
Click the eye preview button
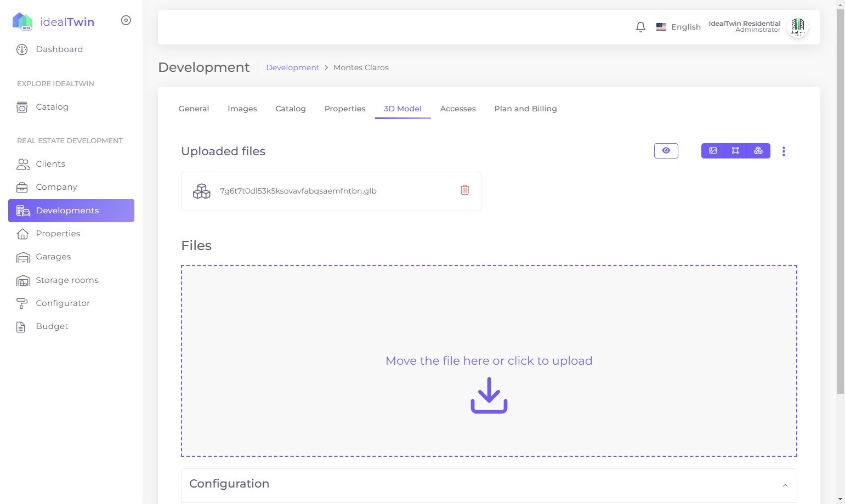(666, 151)
